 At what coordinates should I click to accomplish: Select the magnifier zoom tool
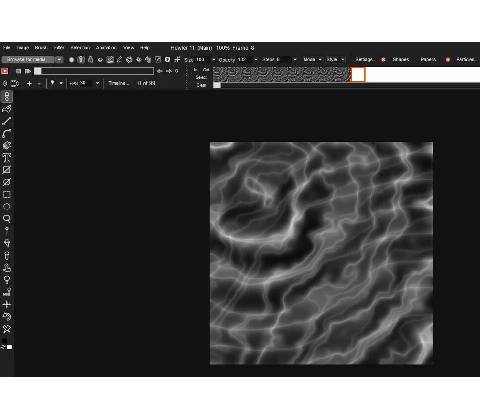7,219
